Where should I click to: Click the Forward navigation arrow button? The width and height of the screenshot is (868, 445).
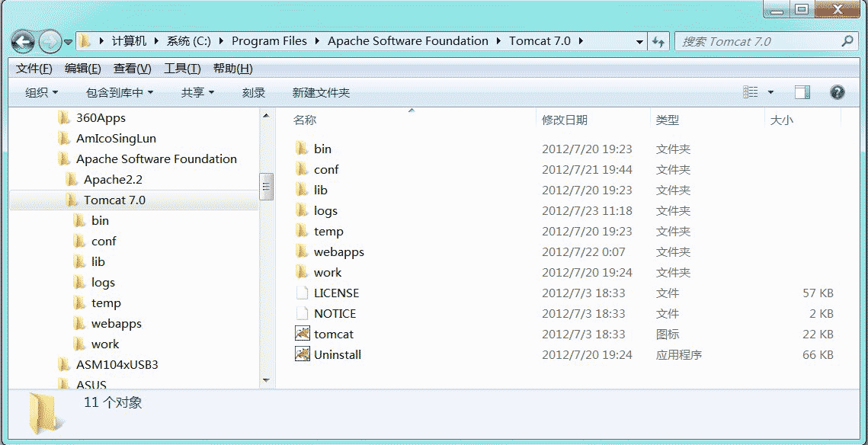pyautogui.click(x=50, y=41)
